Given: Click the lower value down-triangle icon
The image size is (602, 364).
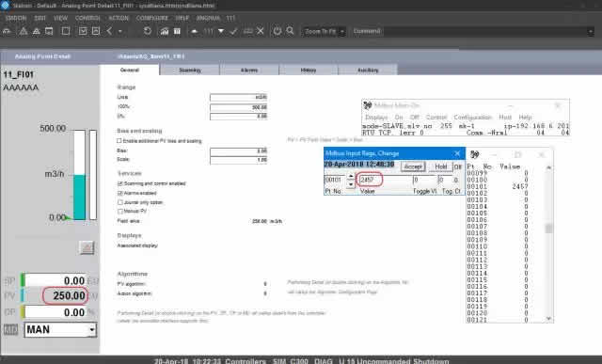Looking at the screenshot, I should 221,31.
